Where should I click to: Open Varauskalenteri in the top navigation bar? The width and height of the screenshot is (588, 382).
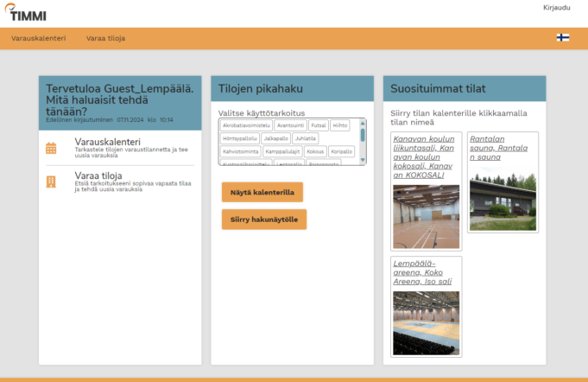39,38
